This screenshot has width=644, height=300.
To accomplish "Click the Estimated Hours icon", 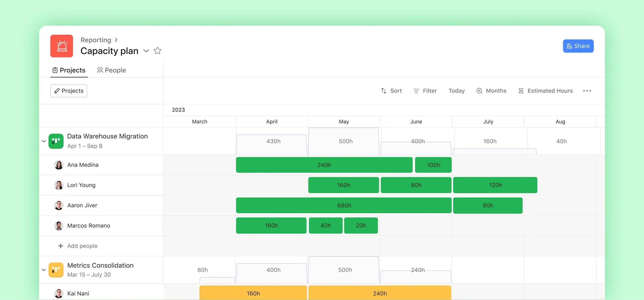I will coord(521,91).
